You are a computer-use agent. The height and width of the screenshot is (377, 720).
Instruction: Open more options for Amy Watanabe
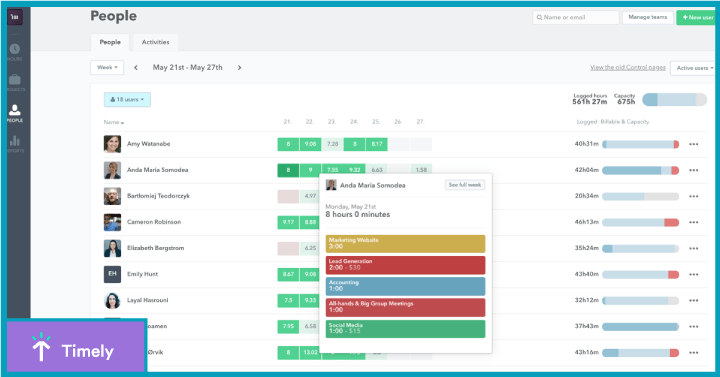(693, 144)
